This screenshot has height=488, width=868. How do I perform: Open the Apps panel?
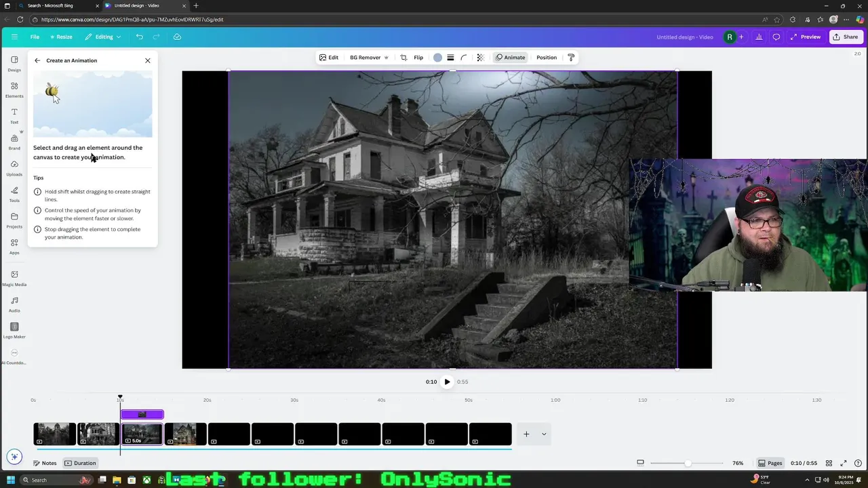(14, 247)
